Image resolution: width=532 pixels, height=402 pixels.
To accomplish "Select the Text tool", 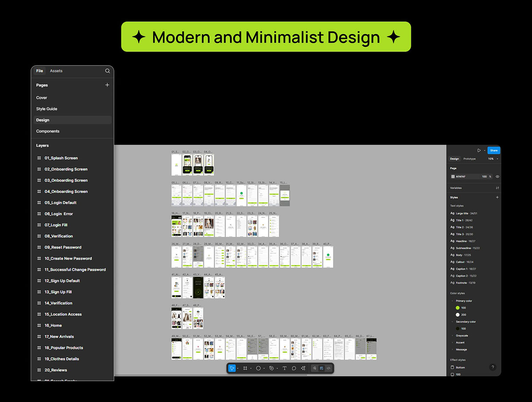I will pos(285,368).
